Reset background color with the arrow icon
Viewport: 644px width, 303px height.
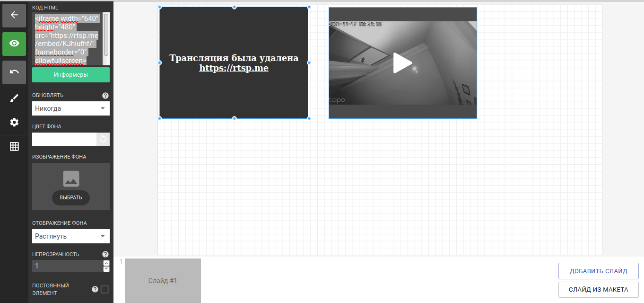103,139
